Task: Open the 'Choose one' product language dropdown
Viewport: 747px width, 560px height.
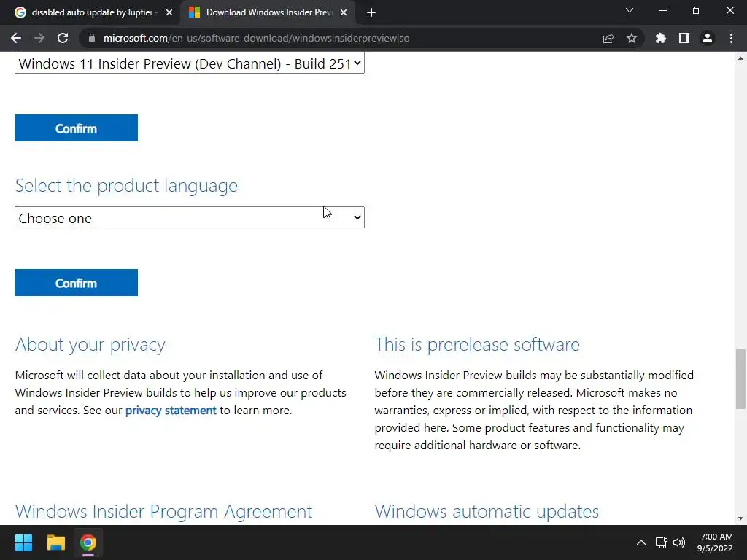Action: pyautogui.click(x=190, y=217)
